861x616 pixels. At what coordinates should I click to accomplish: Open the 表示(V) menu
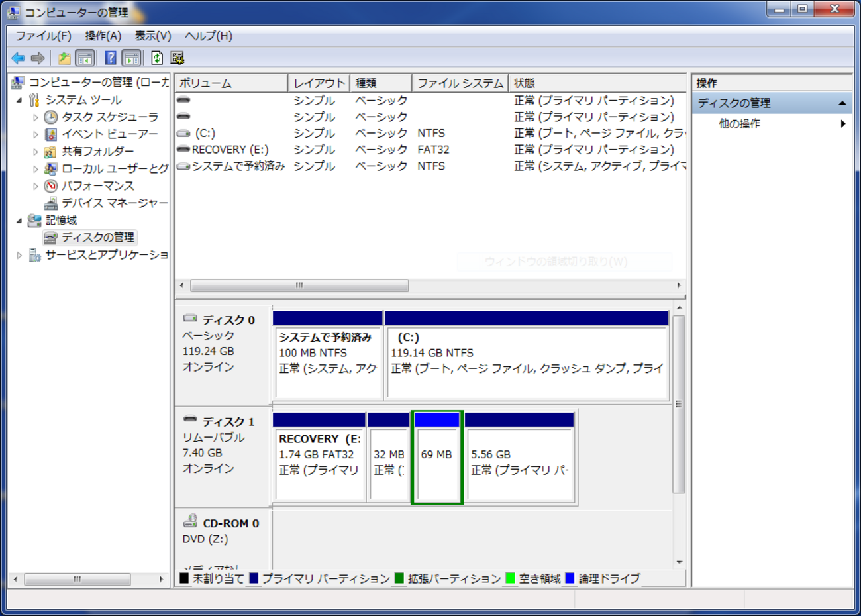pyautogui.click(x=153, y=36)
